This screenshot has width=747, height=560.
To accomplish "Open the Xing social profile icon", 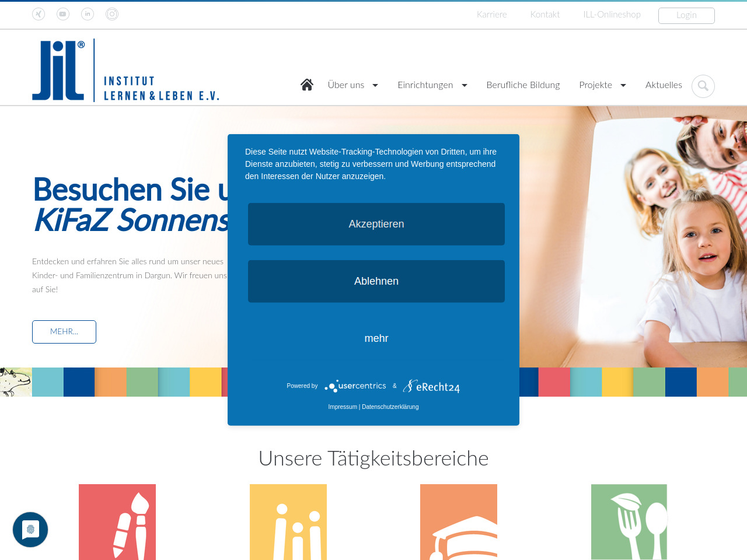I will click(39, 14).
